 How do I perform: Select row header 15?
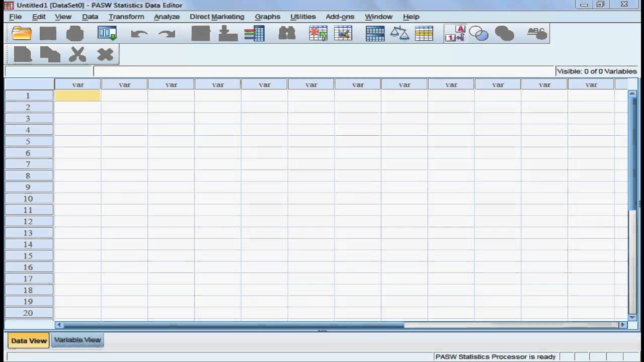pos(29,256)
